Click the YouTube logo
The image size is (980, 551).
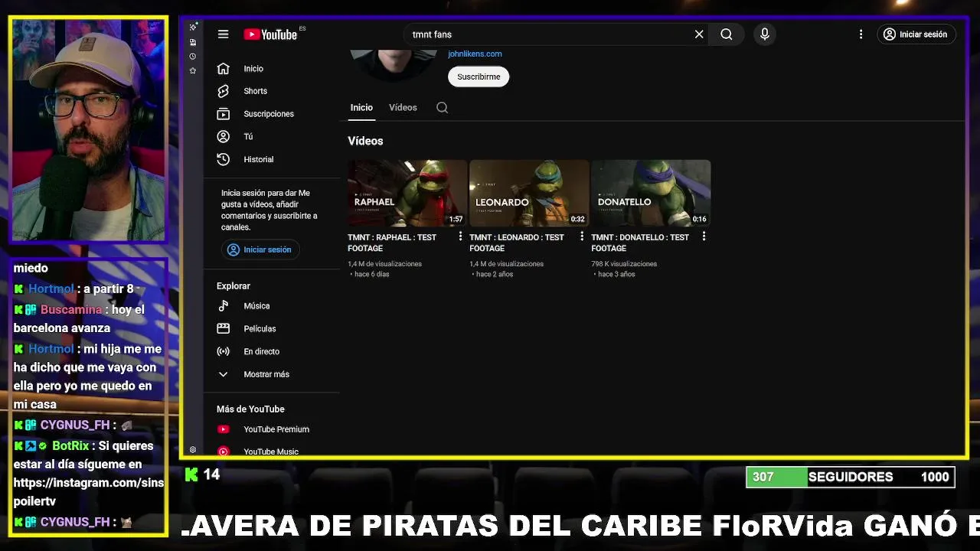pyautogui.click(x=270, y=34)
